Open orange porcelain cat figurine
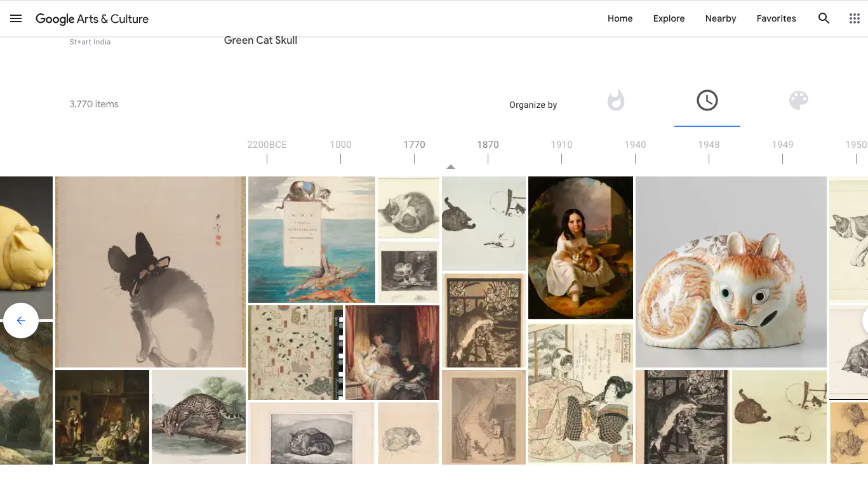 (x=731, y=272)
